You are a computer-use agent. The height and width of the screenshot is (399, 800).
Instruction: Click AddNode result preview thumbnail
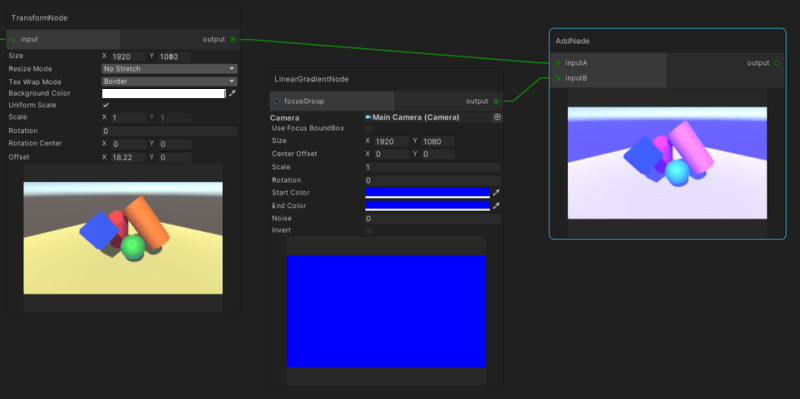pyautogui.click(x=667, y=163)
